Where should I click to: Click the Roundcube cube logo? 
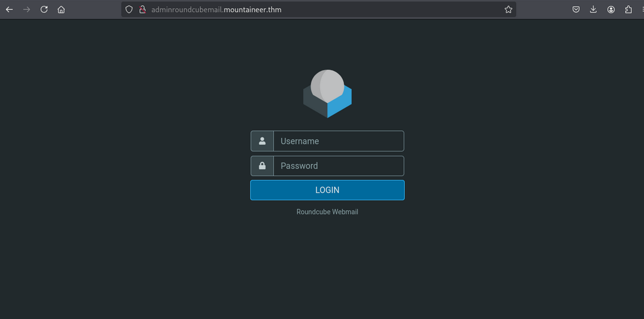coord(327,94)
